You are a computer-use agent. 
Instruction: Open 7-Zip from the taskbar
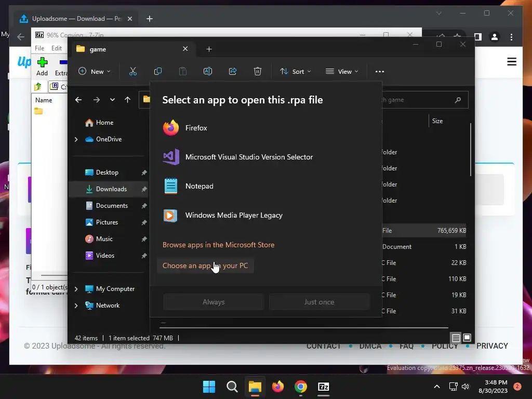coord(323,387)
